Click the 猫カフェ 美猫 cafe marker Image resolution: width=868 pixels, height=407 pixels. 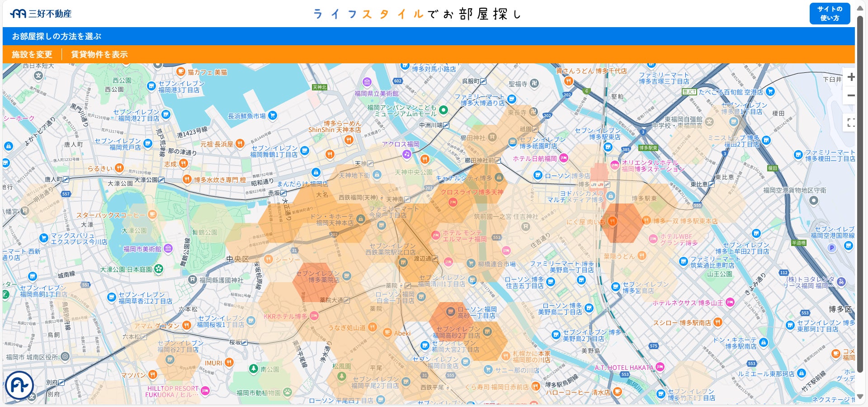point(181,71)
